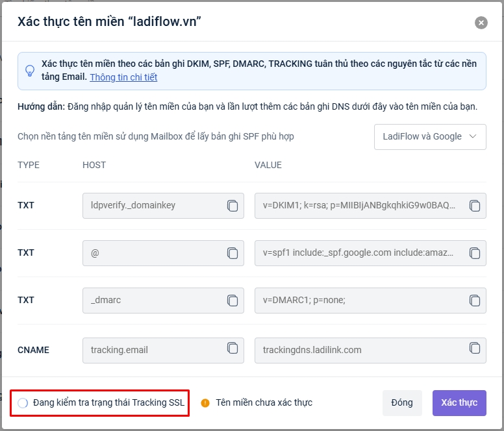504x431 pixels.
Task: Copy the _dmarc host name
Action: coord(233,301)
